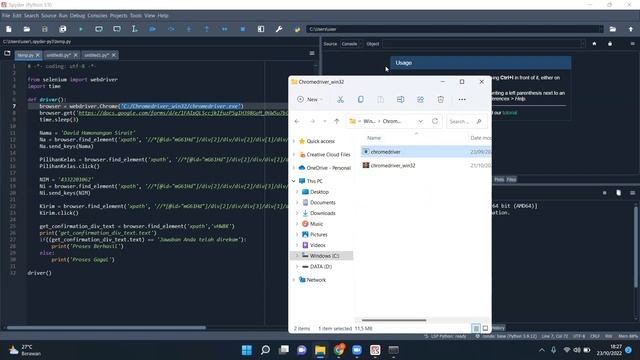640x360 pixels.
Task: Expand OneDrive - Personal tree node
Action: click(x=294, y=168)
